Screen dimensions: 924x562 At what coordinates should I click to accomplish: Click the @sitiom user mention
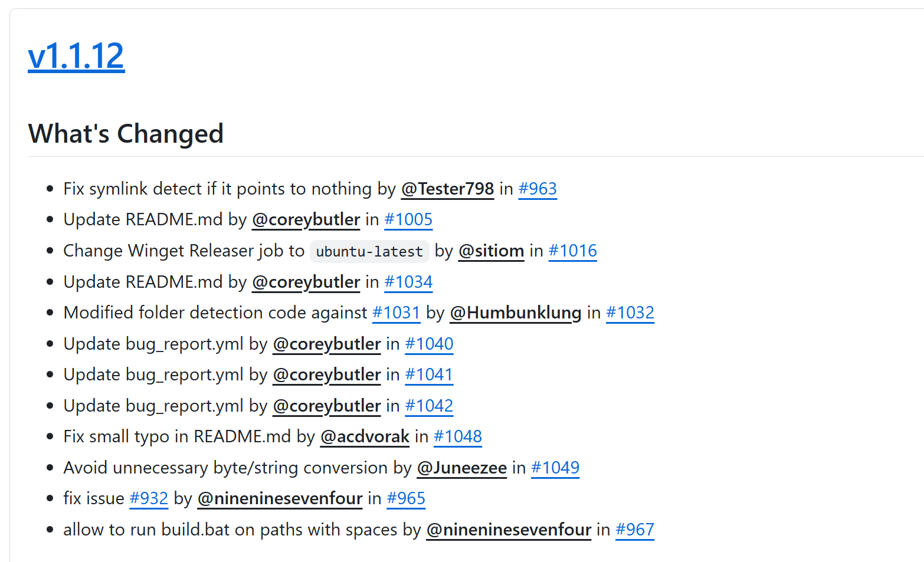point(491,251)
